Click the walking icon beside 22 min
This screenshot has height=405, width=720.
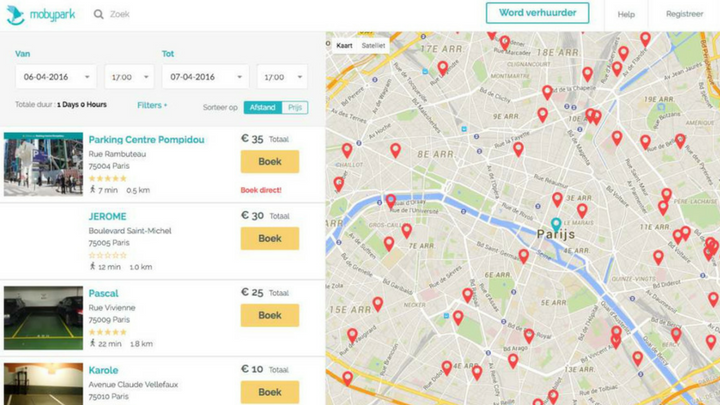92,343
